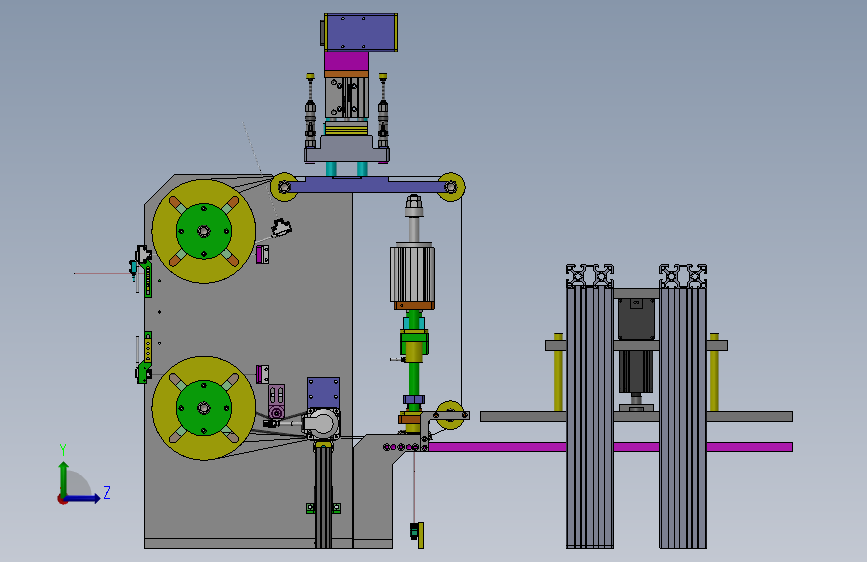Select the magenta block under the top motor

coord(346,61)
